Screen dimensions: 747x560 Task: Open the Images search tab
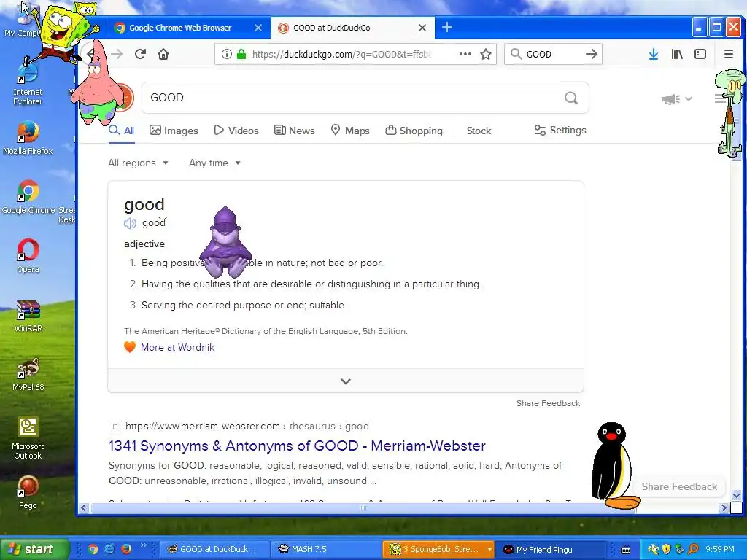[174, 131]
